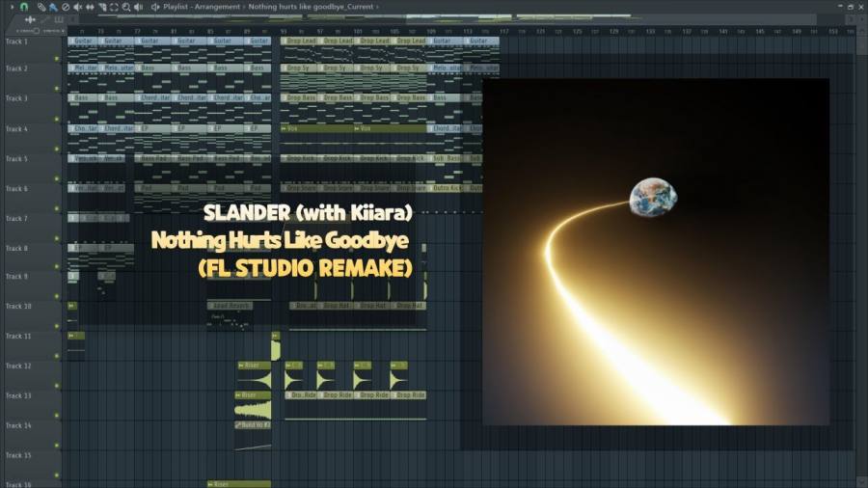
Task: Select the Slip tool
Action: [90, 7]
